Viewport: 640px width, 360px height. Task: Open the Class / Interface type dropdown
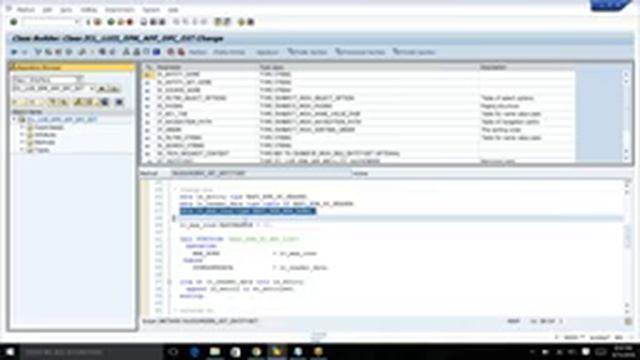tap(80, 79)
